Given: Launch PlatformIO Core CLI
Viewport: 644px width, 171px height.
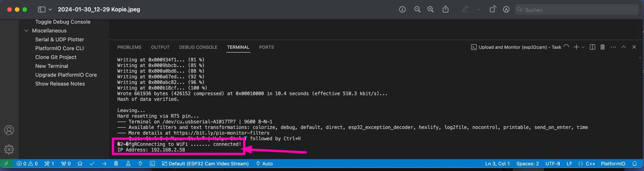Looking at the screenshot, I should coord(59,48).
